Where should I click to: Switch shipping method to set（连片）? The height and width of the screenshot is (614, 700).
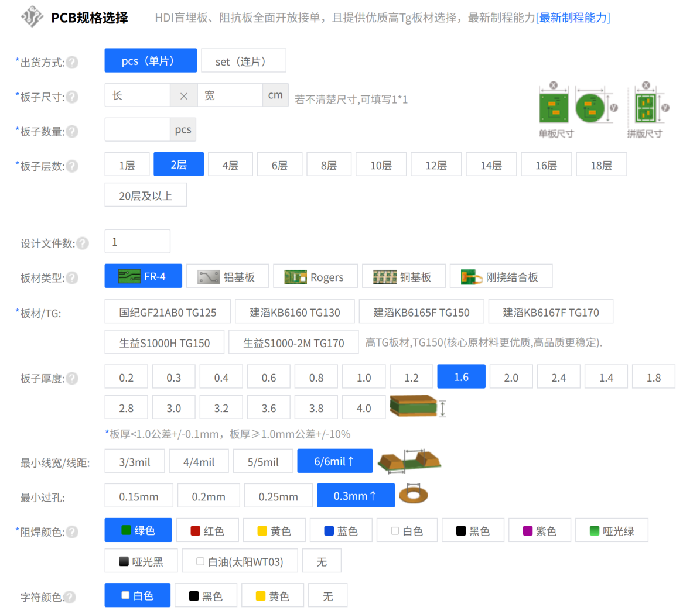pyautogui.click(x=243, y=60)
